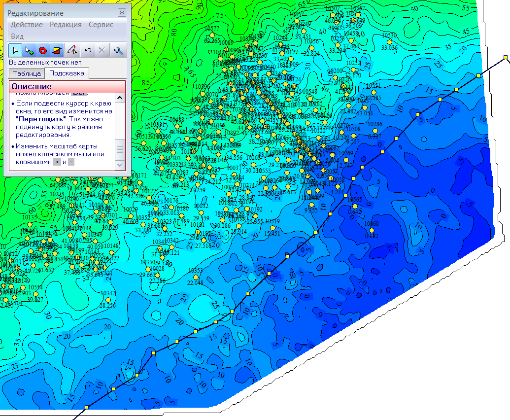The width and height of the screenshot is (510, 420).
Task: Open the Вид menu
Action: [x=17, y=36]
